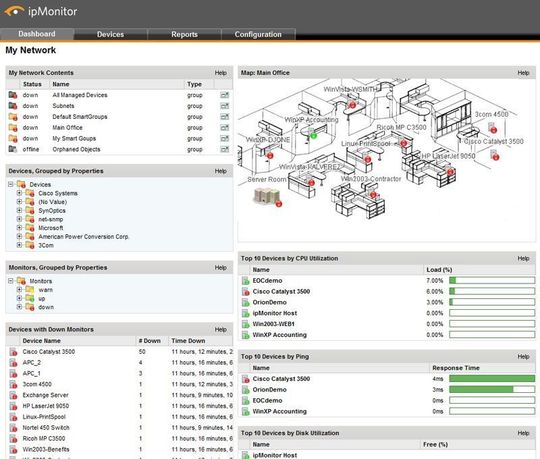Expand the SynOptics folder
The height and width of the screenshot is (459, 540).
pos(19,210)
